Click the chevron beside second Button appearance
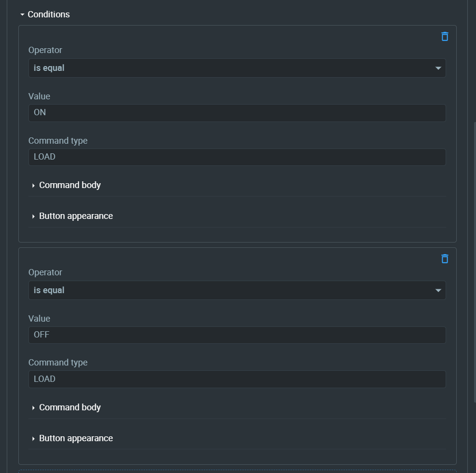 coord(33,439)
